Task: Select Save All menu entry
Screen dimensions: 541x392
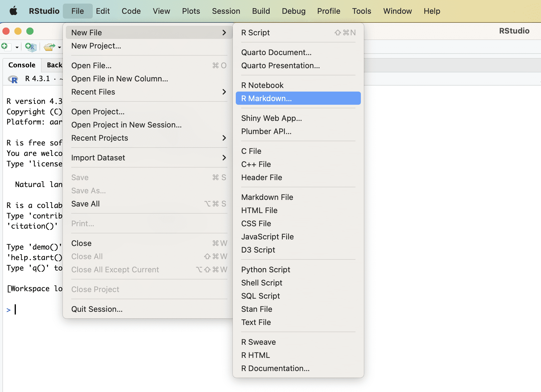Action: coord(149,204)
